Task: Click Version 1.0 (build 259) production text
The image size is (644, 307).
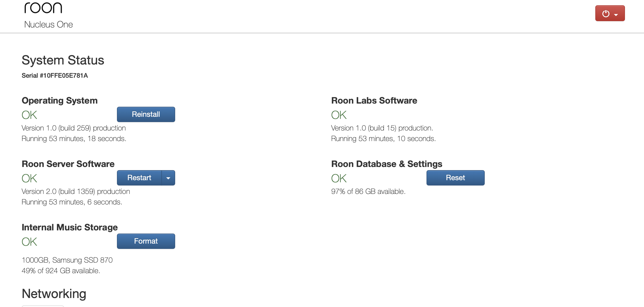Action: [x=74, y=128]
